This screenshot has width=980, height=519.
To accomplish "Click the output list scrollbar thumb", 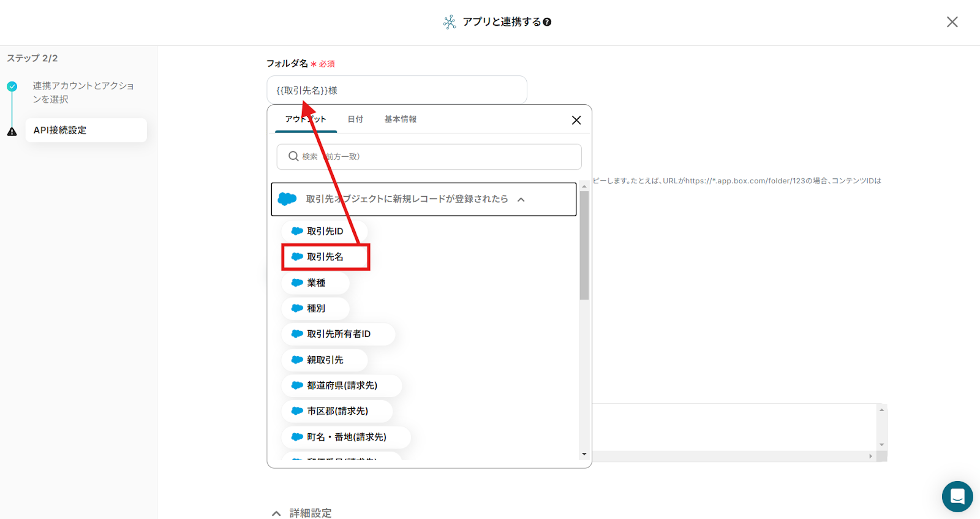I will click(x=584, y=245).
